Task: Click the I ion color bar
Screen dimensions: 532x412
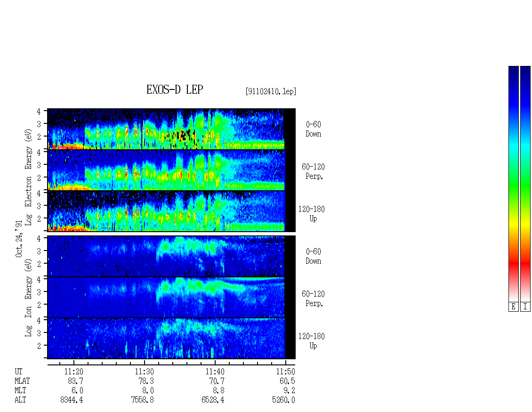Action: click(525, 184)
